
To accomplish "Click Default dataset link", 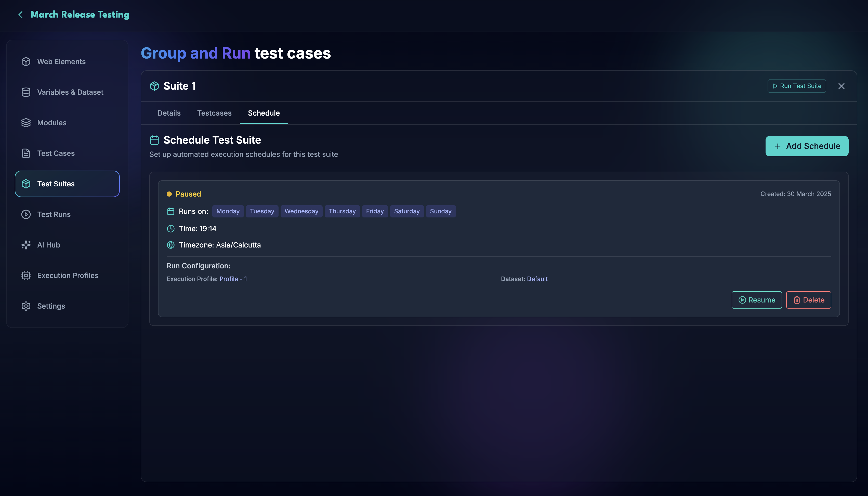I will (x=537, y=279).
